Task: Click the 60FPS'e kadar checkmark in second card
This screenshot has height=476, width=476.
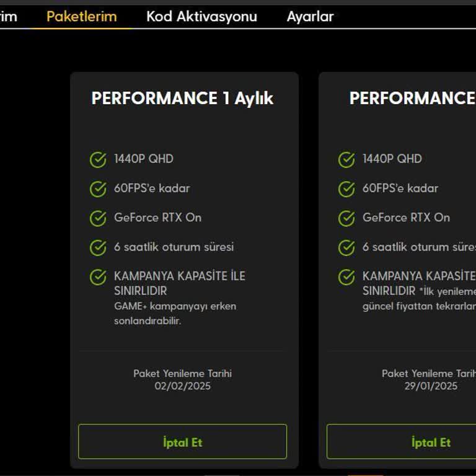Action: pos(346,189)
